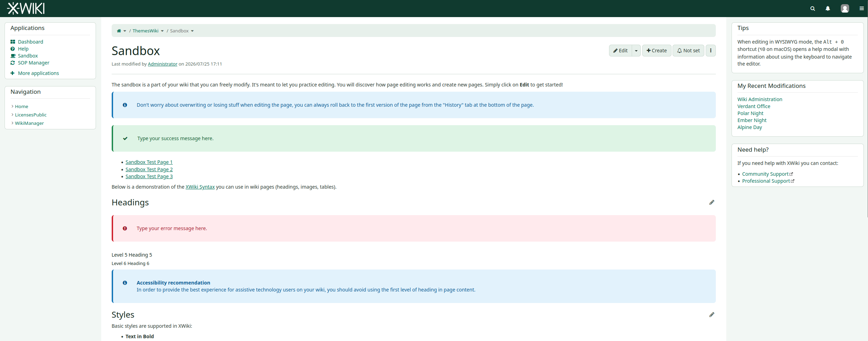The height and width of the screenshot is (341, 868).
Task: Open the Edit dropdown arrow
Action: pos(636,51)
